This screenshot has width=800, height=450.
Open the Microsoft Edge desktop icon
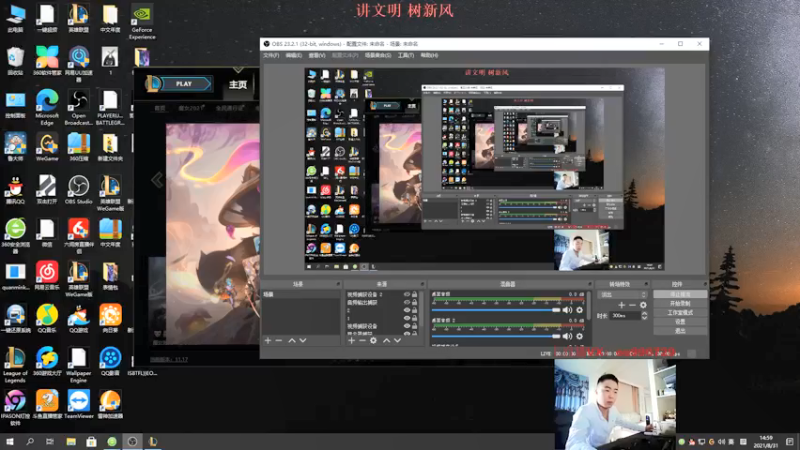pos(47,107)
